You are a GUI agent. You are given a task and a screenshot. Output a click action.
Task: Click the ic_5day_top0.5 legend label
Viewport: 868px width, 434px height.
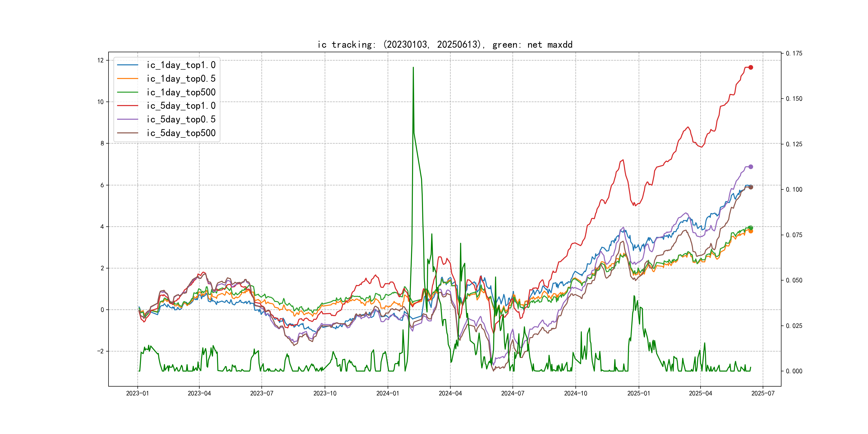[181, 119]
